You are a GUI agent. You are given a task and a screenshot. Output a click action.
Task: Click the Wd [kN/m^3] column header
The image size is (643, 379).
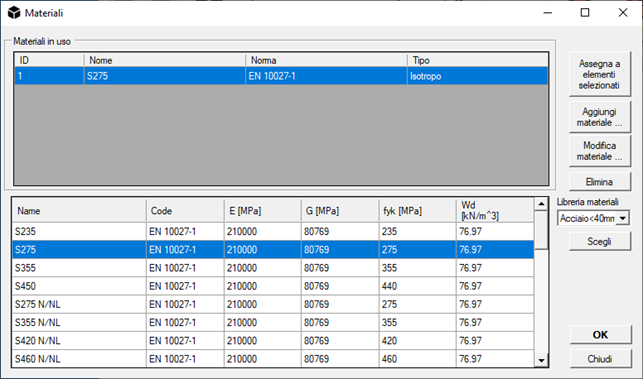pos(495,211)
